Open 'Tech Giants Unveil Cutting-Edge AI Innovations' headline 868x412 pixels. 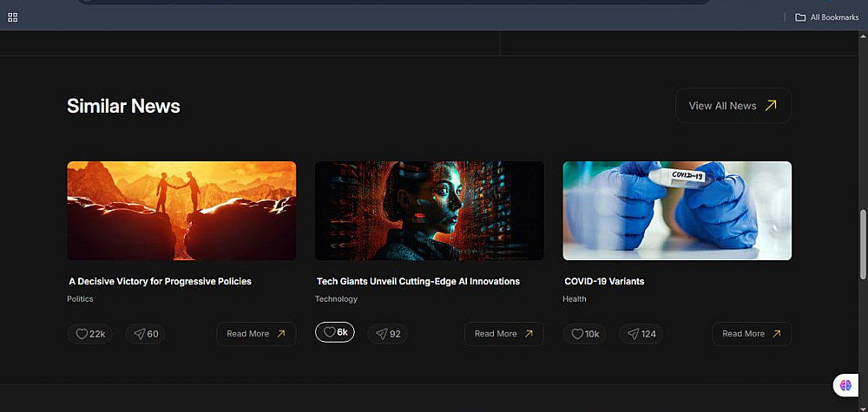click(x=418, y=282)
